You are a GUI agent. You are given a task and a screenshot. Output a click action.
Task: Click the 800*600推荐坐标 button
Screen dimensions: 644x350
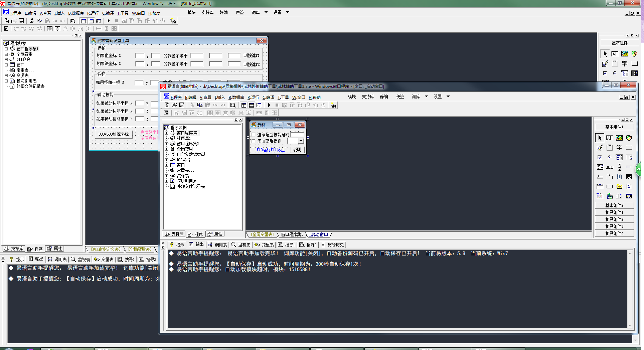114,134
